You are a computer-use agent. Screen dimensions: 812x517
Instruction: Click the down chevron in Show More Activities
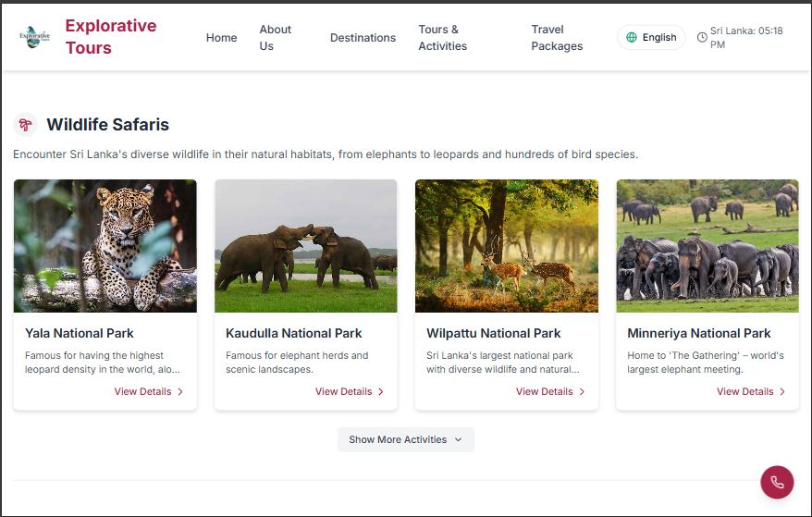coord(459,439)
